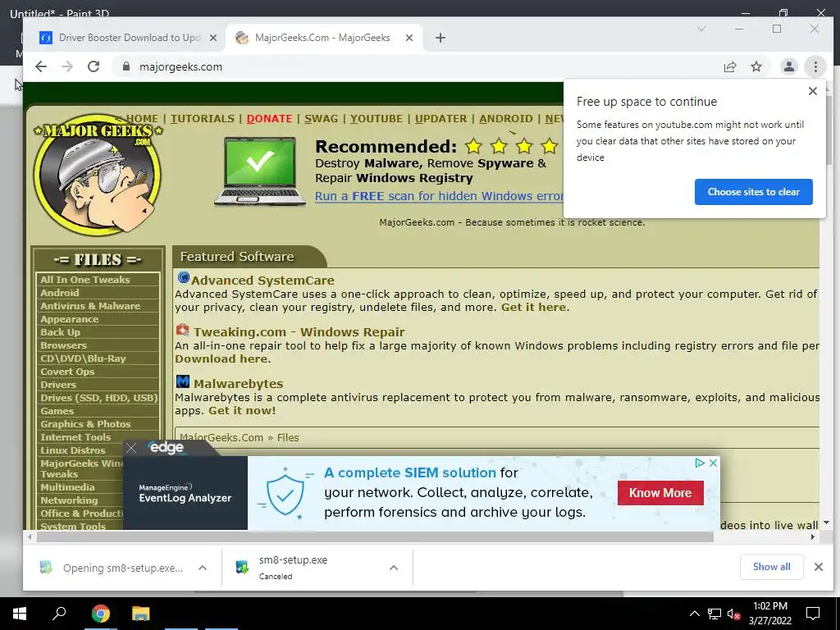Open Drives (SSD, HDD, USB) category

point(98,398)
